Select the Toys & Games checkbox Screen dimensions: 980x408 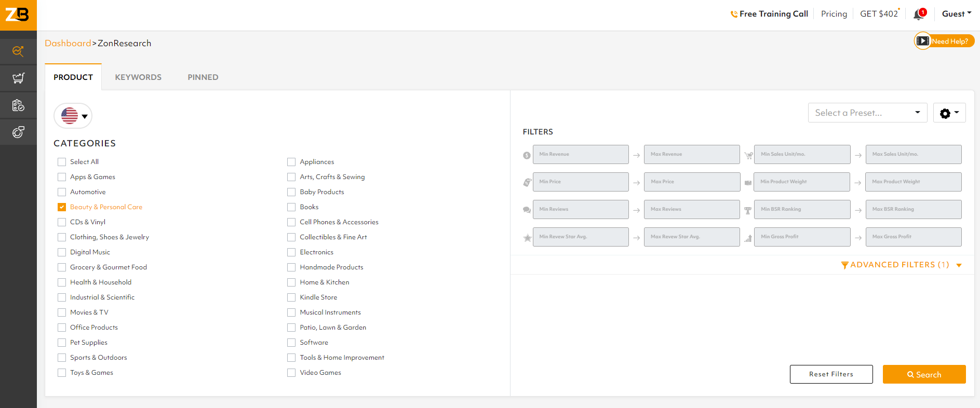click(62, 373)
